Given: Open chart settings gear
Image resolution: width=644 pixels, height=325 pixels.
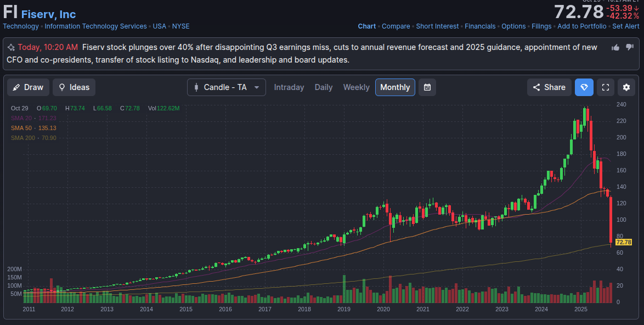Looking at the screenshot, I should [x=626, y=87].
